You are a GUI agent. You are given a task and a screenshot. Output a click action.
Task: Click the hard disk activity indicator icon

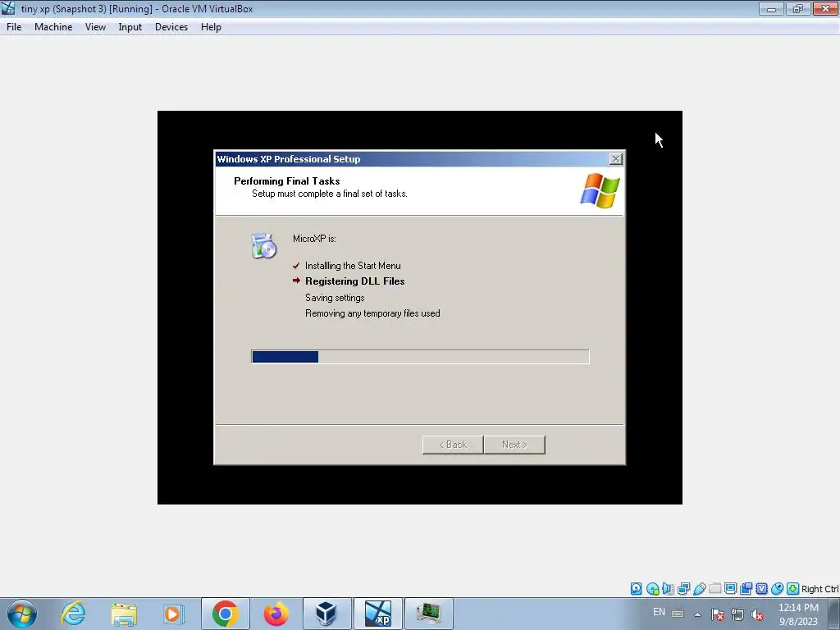coord(636,589)
